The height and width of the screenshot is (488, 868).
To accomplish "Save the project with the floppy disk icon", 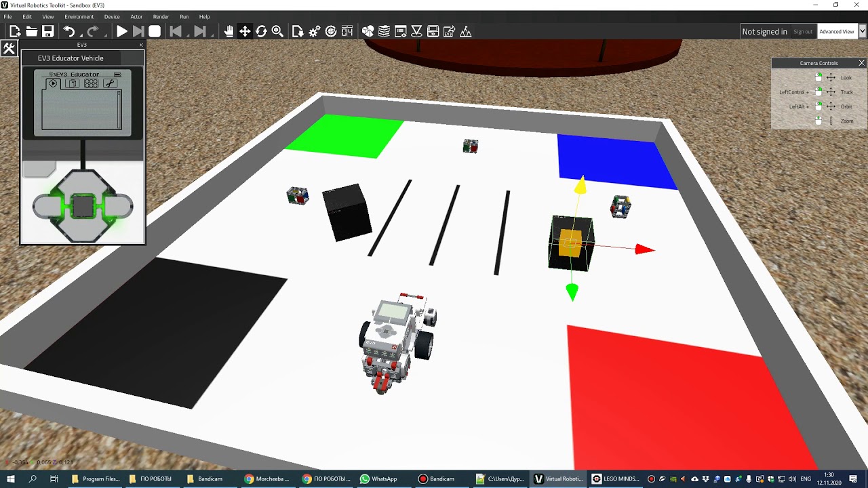I will coord(47,31).
